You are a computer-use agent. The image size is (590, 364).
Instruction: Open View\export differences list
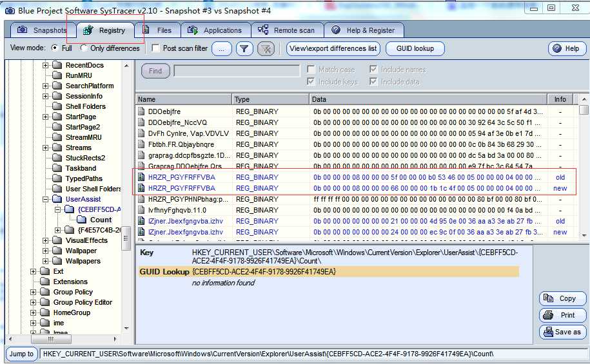(333, 48)
